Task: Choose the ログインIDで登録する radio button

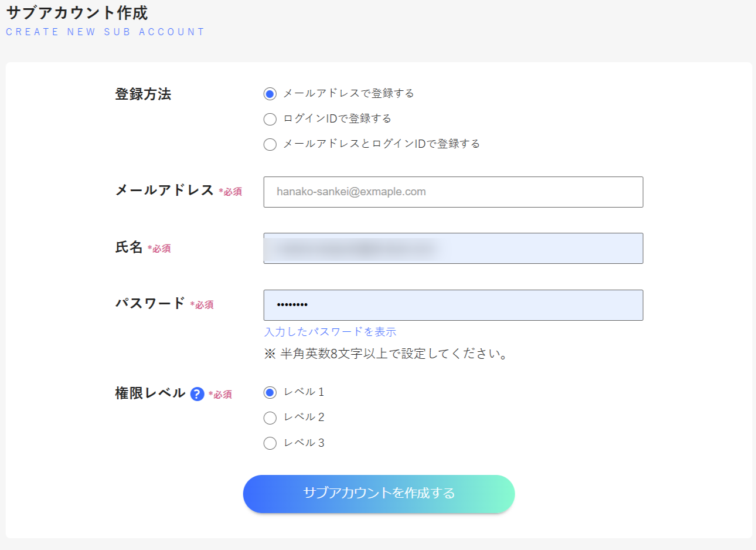Action: pyautogui.click(x=270, y=119)
